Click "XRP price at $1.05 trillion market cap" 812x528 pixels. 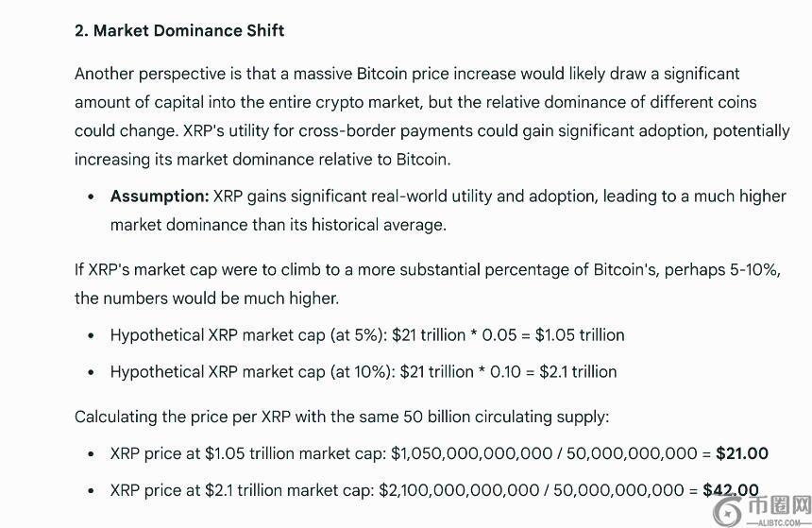click(248, 453)
